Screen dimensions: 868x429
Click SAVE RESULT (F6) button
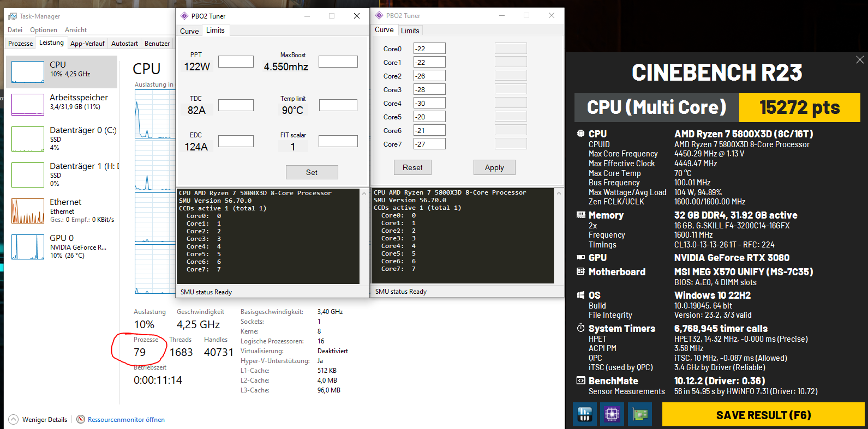pos(763,415)
